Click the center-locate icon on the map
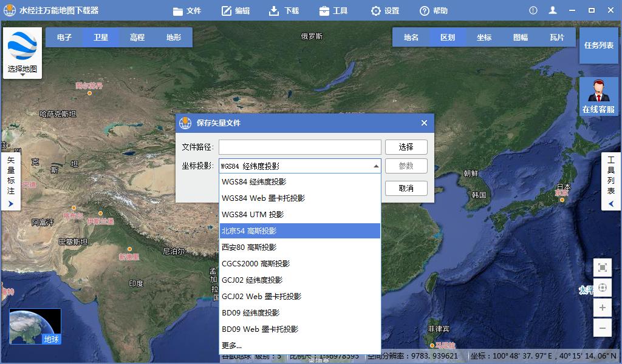This screenshot has height=364, width=622. point(602,288)
